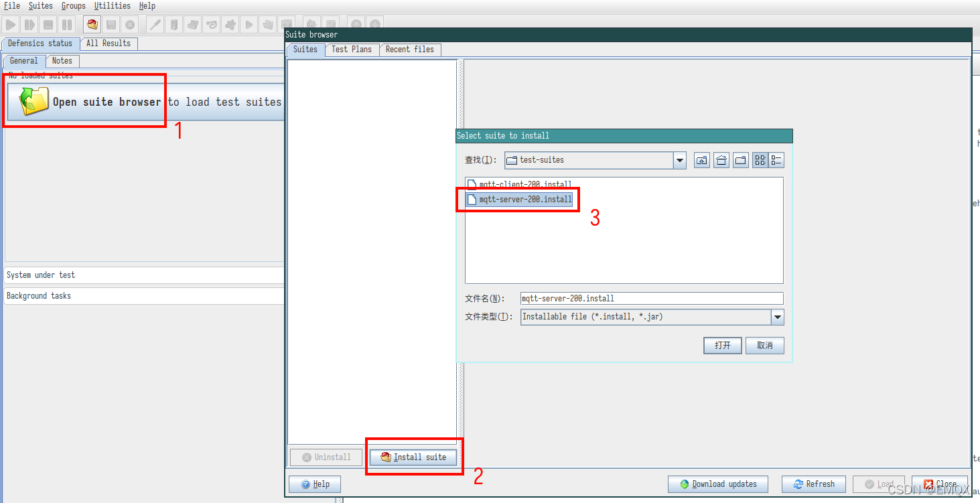Create new folder icon in file dialog
The width and height of the screenshot is (980, 503).
[x=740, y=160]
